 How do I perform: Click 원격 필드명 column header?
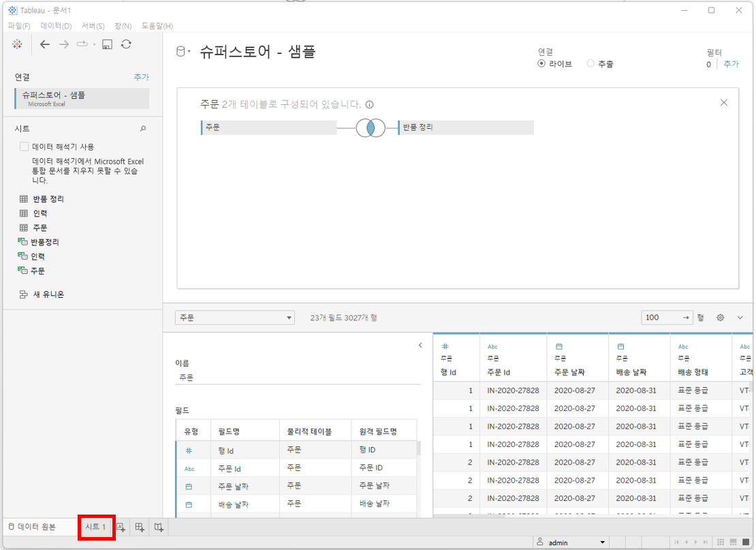[378, 431]
